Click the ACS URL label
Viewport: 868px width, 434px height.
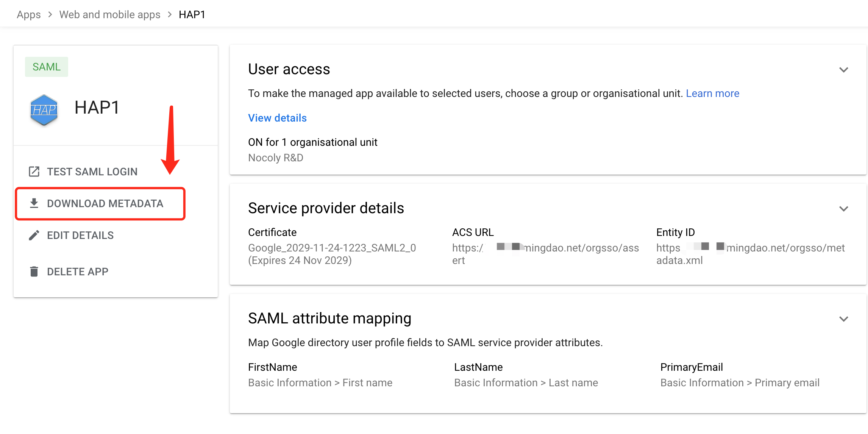473,232
